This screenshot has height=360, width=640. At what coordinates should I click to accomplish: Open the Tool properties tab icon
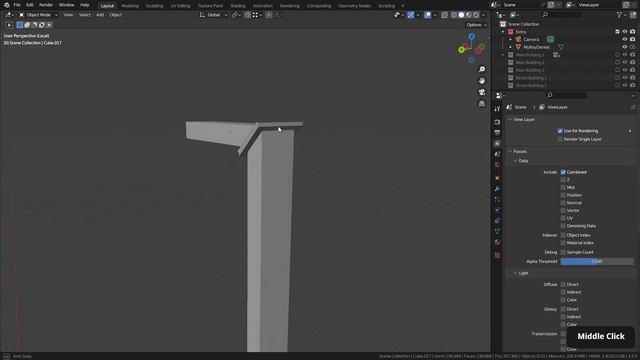pyautogui.click(x=497, y=109)
